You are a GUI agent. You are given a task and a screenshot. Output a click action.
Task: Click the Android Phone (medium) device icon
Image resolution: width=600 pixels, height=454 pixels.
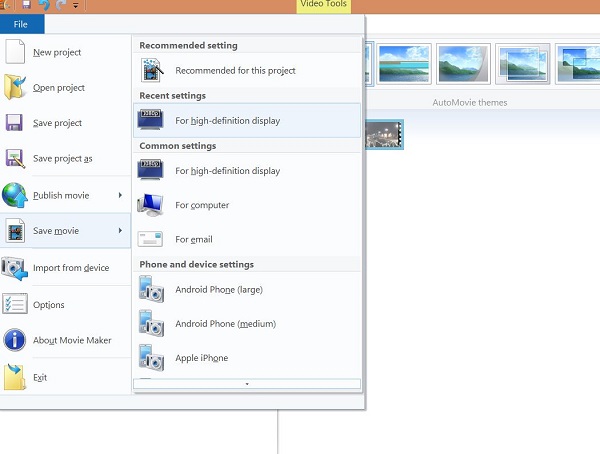pyautogui.click(x=152, y=324)
